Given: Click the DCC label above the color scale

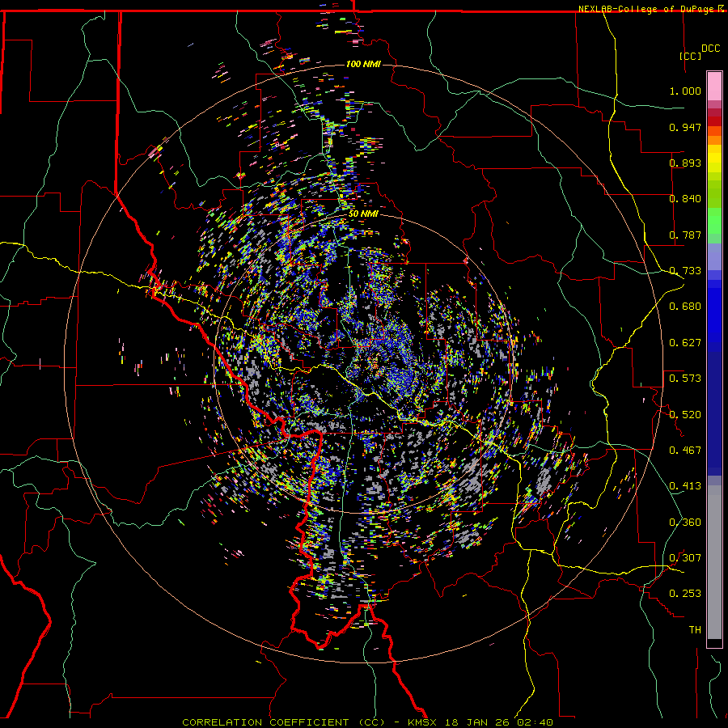Looking at the screenshot, I should click(710, 49).
